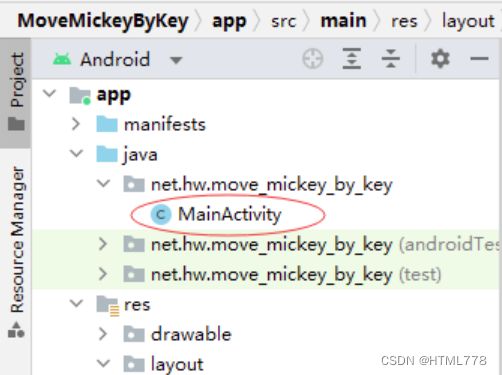Select net.hw.move_mickey_by_key (androidTest) label
Screen dimensions: 502x375
pos(326,245)
